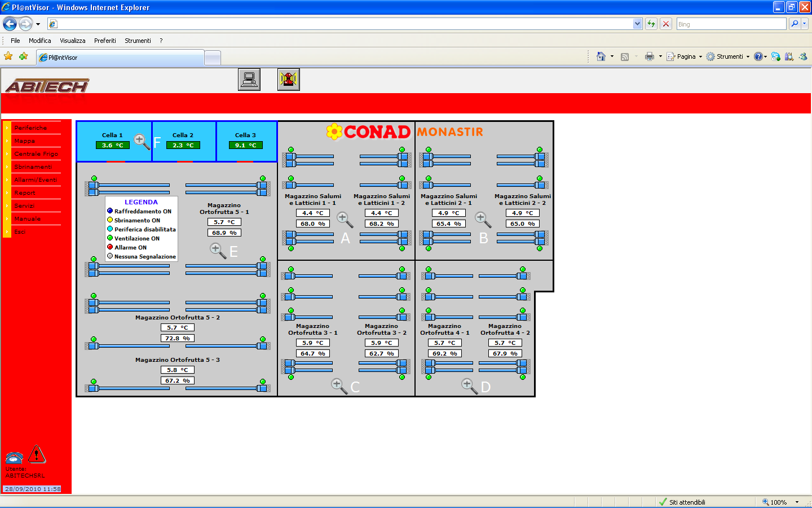Click the Cella 2 temperature 2.3 °C
812x508 pixels.
[x=183, y=145]
